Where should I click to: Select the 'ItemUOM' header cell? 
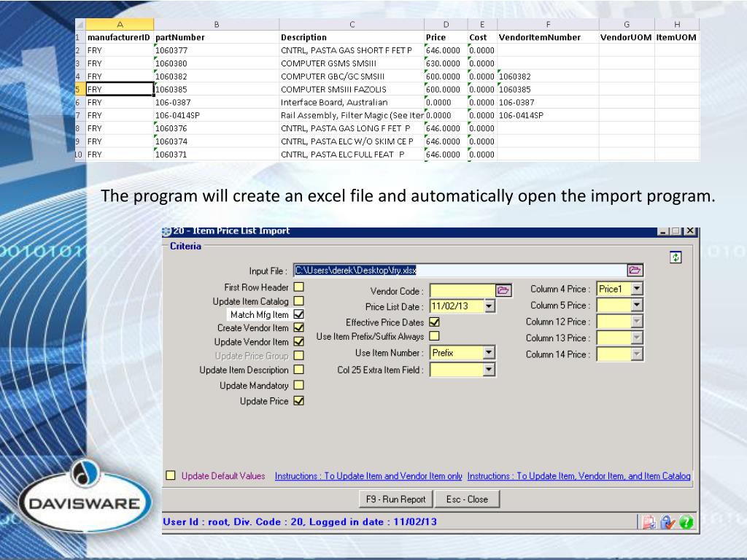[677, 37]
